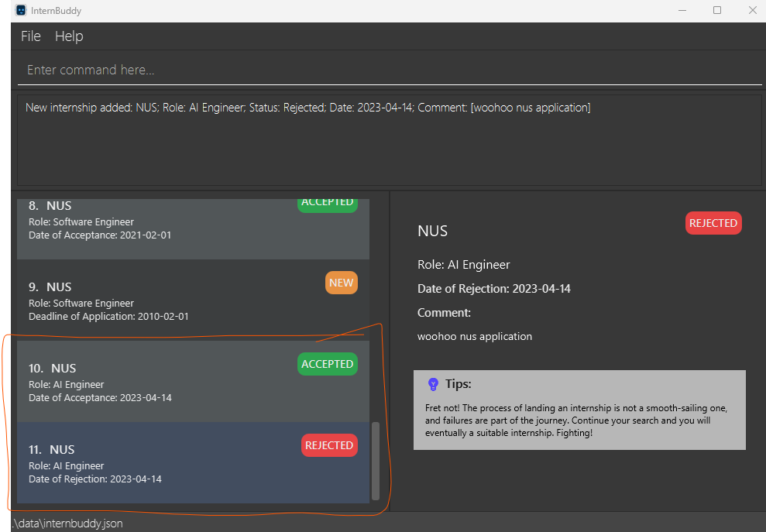
Task: Select internship 8 NUS Software Engineer card
Action: (193, 228)
